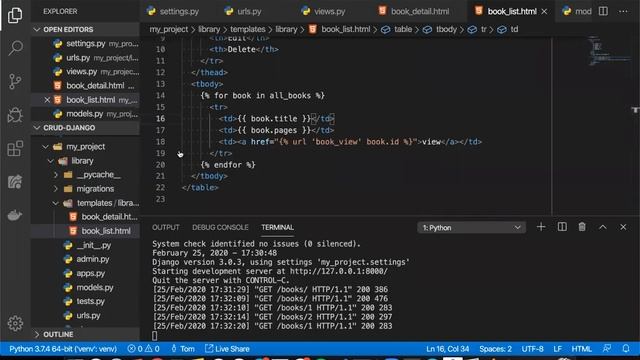Click templates in the breadcrumb path
Image resolution: width=640 pixels, height=360 pixels.
247,29
